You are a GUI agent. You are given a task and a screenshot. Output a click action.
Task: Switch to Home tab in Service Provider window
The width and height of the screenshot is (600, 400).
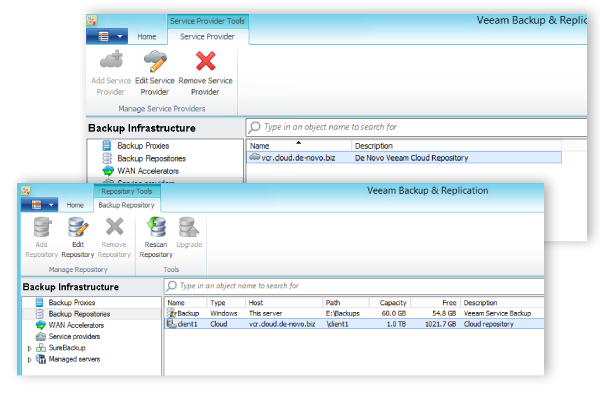point(147,37)
